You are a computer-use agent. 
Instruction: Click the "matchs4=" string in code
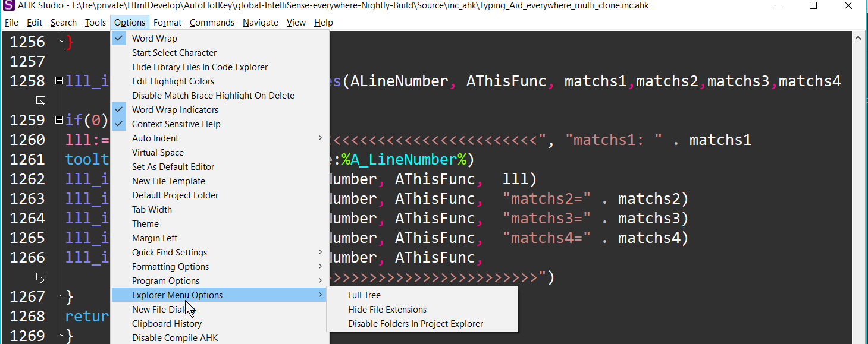tap(547, 238)
